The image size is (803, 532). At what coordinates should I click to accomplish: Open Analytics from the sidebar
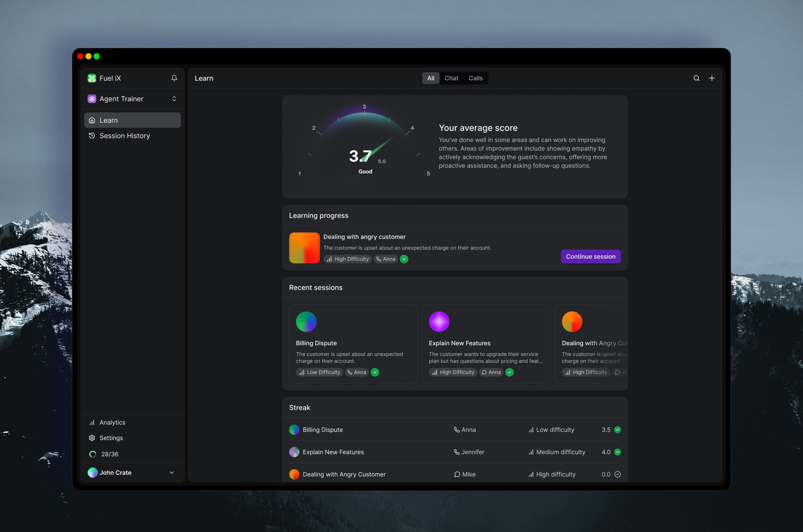[x=112, y=422]
